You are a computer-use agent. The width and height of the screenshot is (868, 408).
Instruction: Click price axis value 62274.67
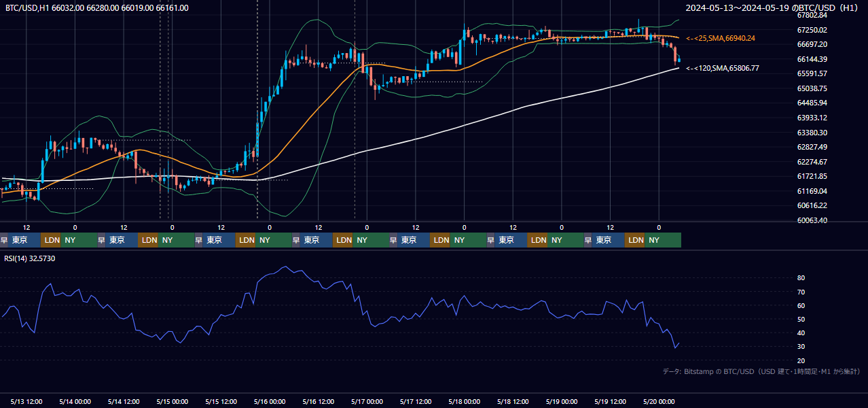(x=812, y=162)
